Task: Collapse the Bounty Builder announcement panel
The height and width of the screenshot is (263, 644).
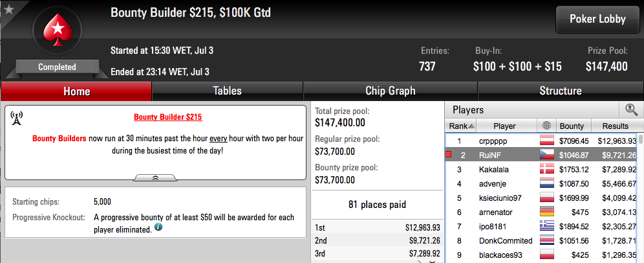Action: 156,177
